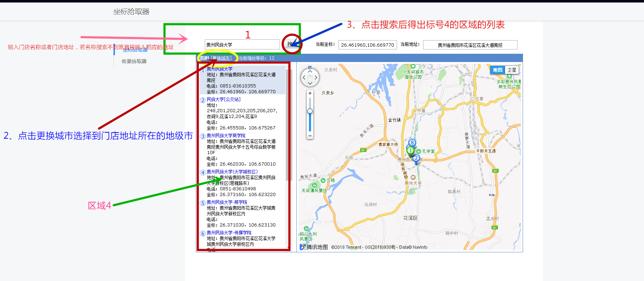644x281 pixels.
Task: Click result number 2 circle icon
Action: coord(203,100)
